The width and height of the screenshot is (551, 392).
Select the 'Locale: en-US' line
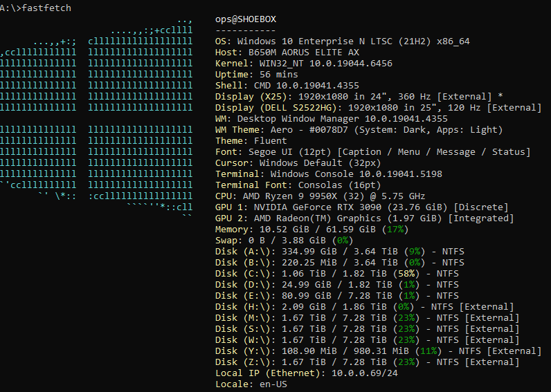(251, 384)
